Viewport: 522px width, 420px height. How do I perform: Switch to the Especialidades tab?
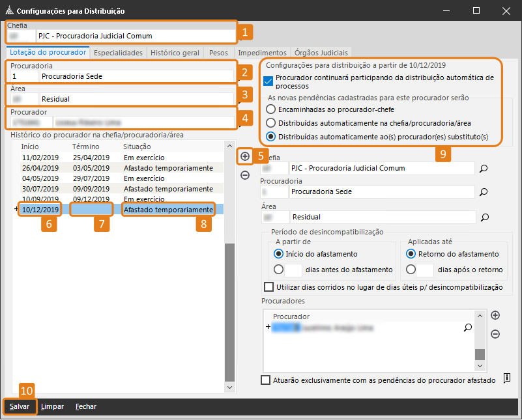tap(118, 52)
